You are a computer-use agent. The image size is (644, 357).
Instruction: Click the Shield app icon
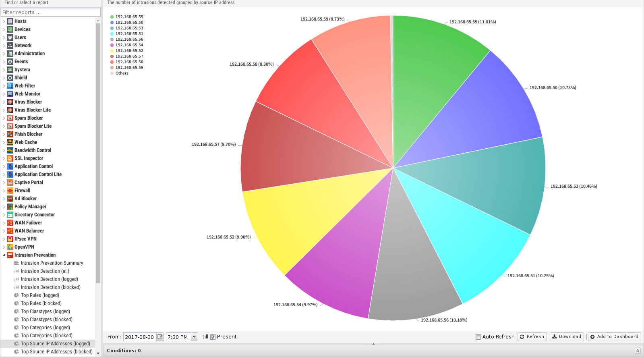10,78
